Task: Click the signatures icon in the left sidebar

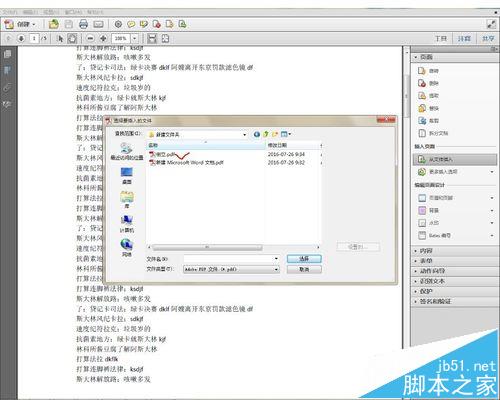Action: 7,104
